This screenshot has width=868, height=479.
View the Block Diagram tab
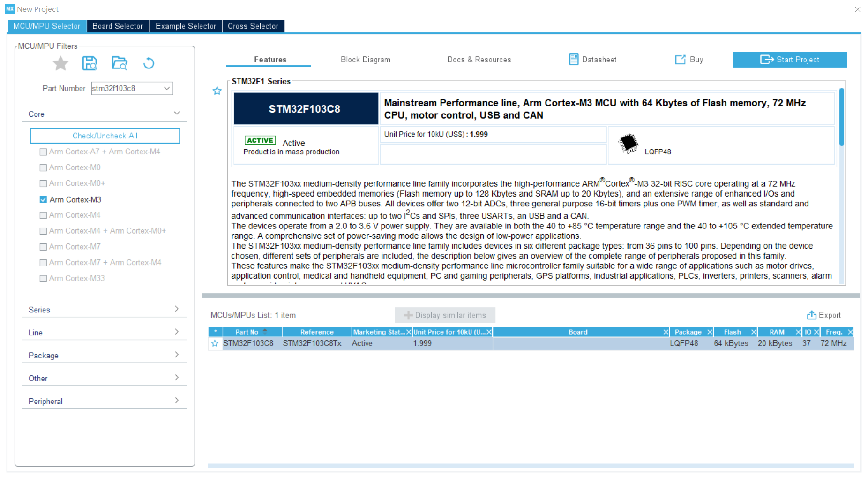click(366, 60)
